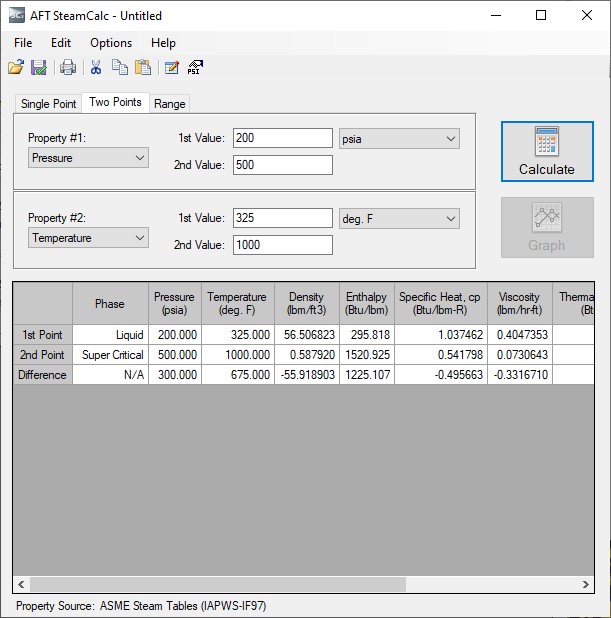
Task: Select the 2nd Point row header
Action: pos(43,355)
